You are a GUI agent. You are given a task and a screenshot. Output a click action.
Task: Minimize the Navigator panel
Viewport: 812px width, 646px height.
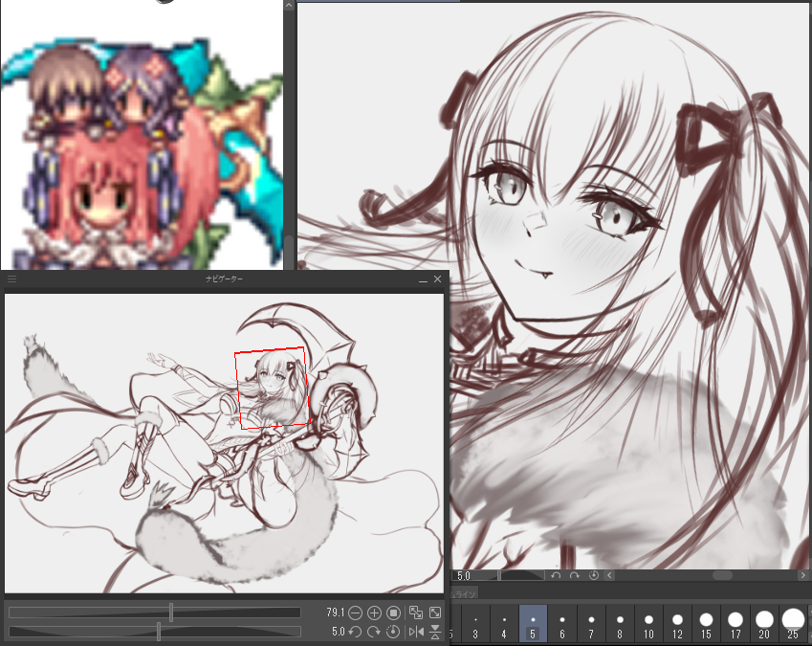point(423,279)
